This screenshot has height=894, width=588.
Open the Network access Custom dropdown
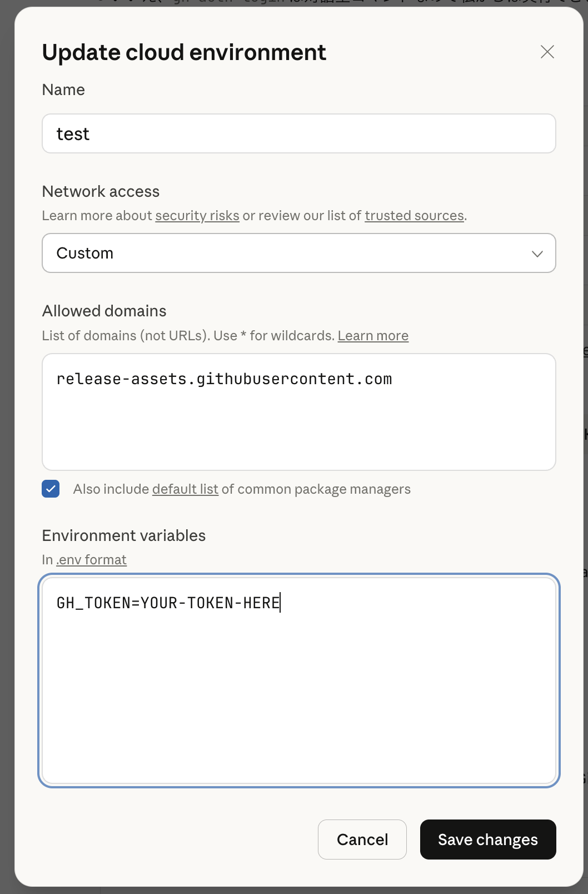pyautogui.click(x=299, y=253)
